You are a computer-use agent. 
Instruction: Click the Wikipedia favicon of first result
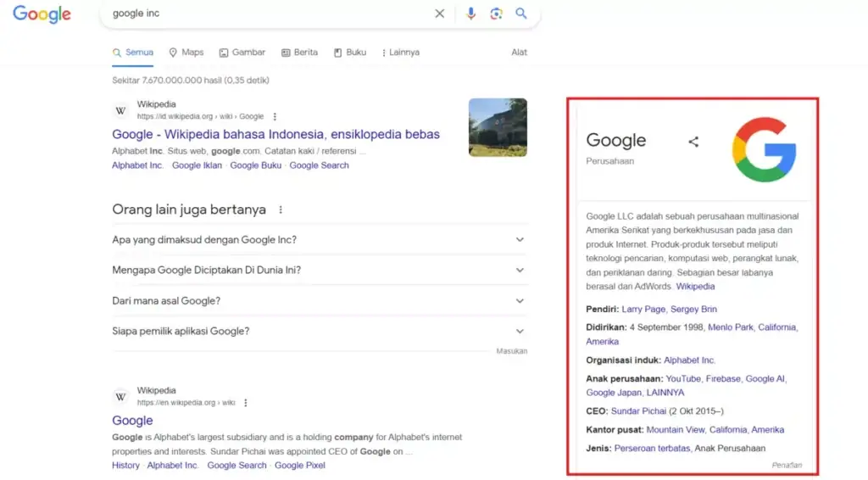(x=120, y=111)
